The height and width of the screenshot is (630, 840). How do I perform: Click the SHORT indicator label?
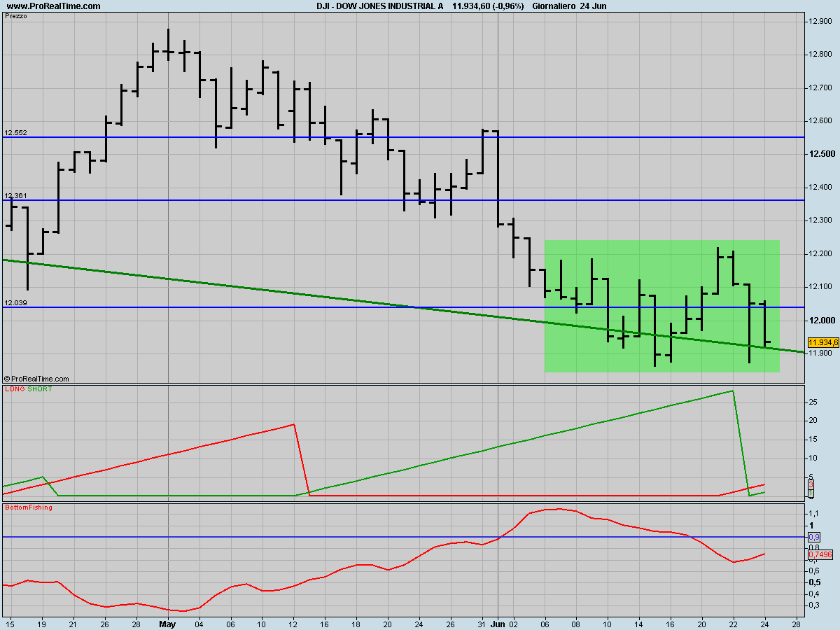point(40,388)
